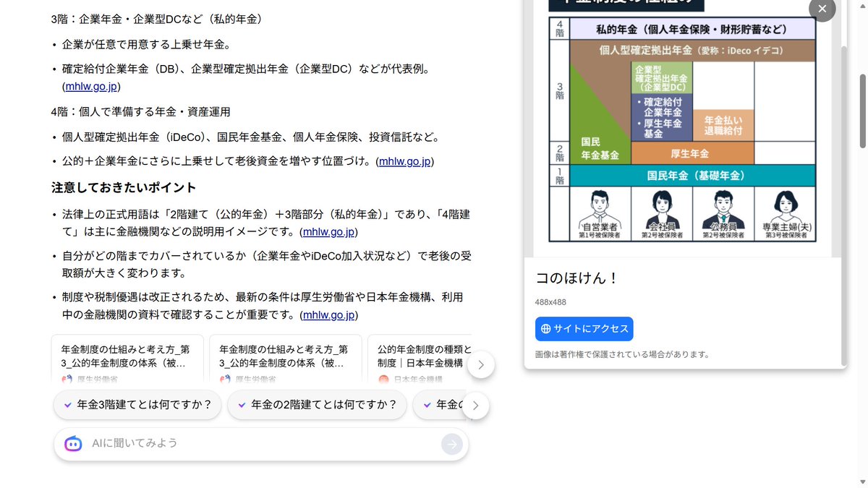
Task: Select suggestion 年金3階建てとは何ですか？
Action: (x=137, y=405)
